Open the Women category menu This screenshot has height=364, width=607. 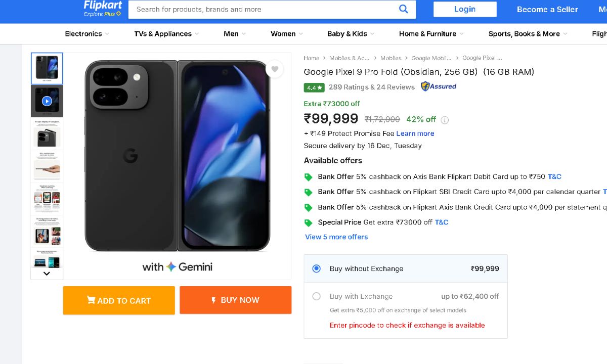pos(286,34)
